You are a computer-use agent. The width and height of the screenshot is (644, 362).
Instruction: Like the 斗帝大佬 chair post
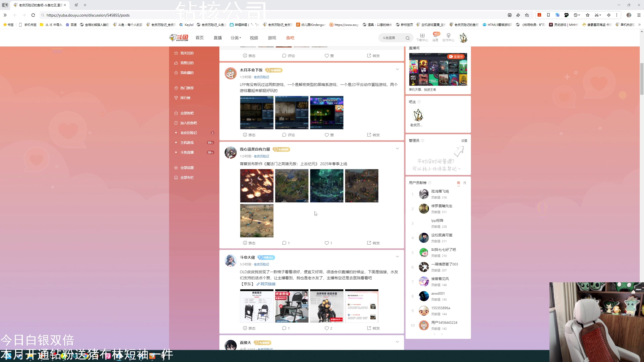pyautogui.click(x=328, y=328)
